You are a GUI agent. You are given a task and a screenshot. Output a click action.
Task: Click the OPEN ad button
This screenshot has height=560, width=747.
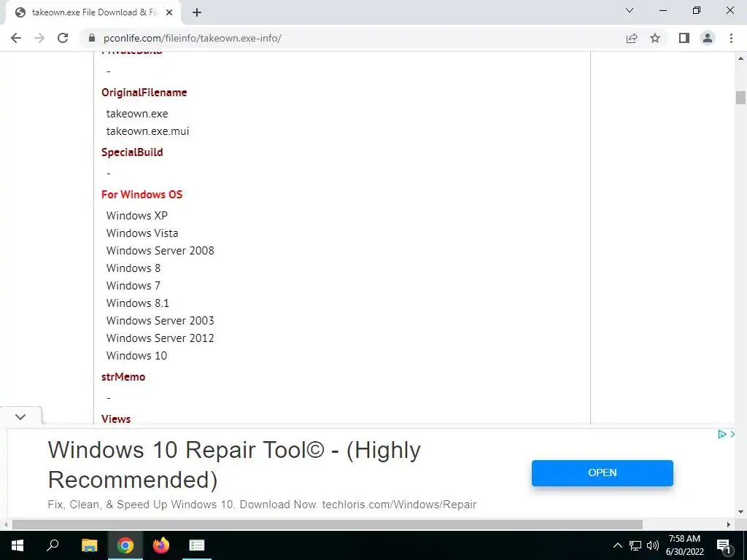tap(602, 472)
